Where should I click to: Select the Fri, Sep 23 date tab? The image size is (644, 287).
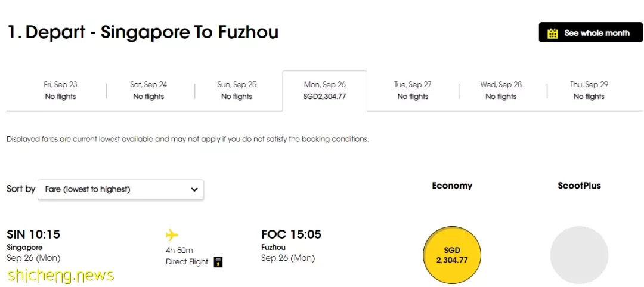click(x=60, y=91)
